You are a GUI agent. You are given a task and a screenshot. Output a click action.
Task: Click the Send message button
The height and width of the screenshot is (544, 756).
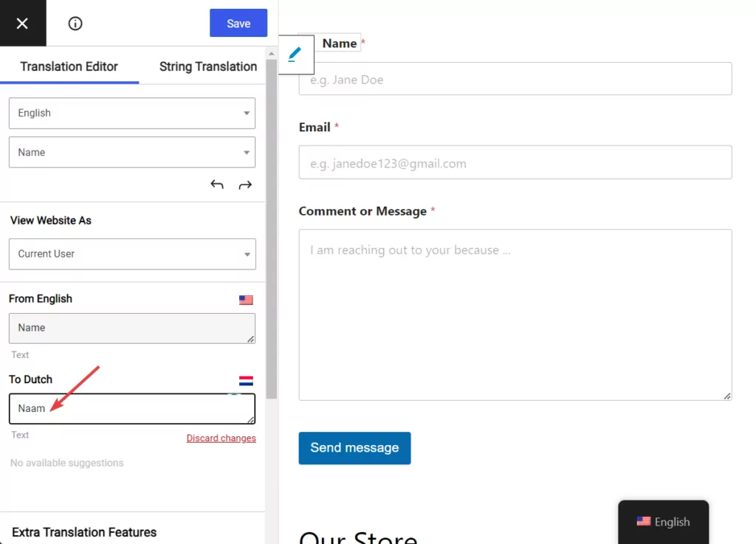pos(354,448)
